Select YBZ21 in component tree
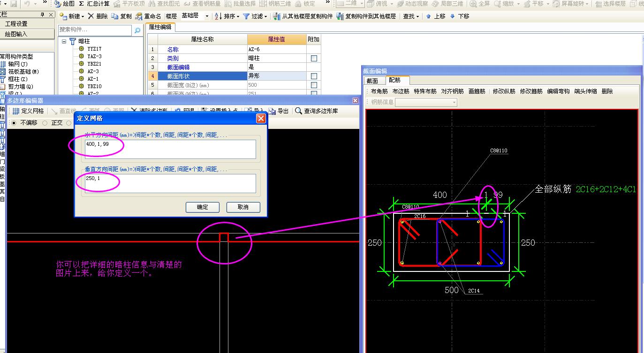 coord(94,64)
